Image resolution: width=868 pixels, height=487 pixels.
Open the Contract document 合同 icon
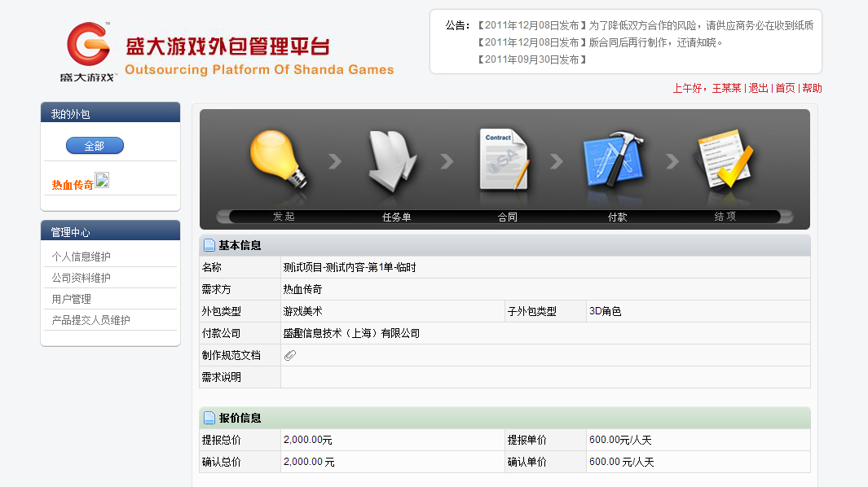coord(504,160)
